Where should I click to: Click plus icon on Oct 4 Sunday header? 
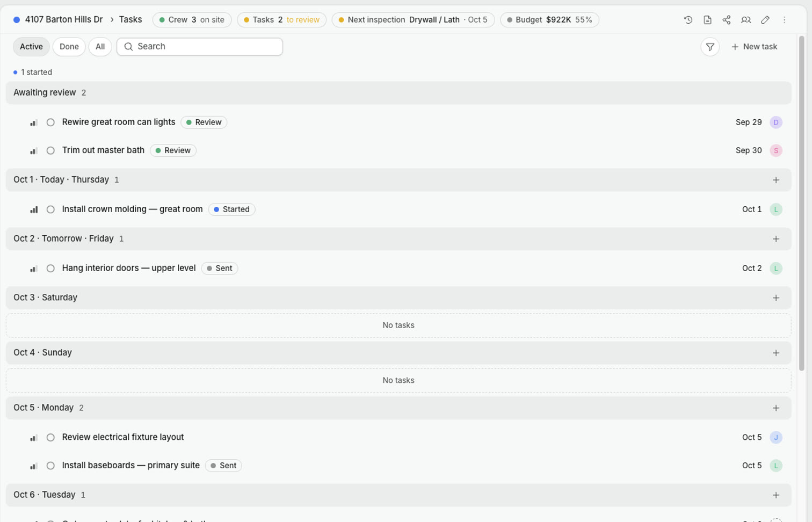point(776,353)
